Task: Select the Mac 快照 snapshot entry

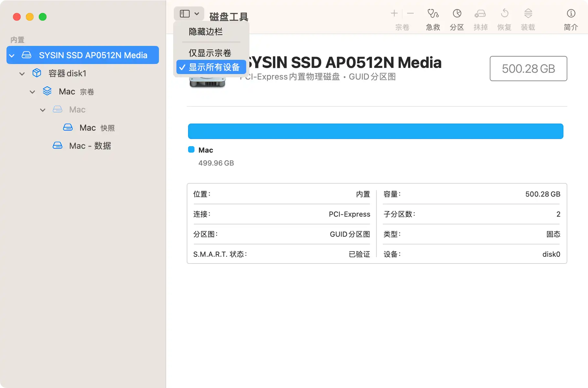Action: [x=97, y=127]
